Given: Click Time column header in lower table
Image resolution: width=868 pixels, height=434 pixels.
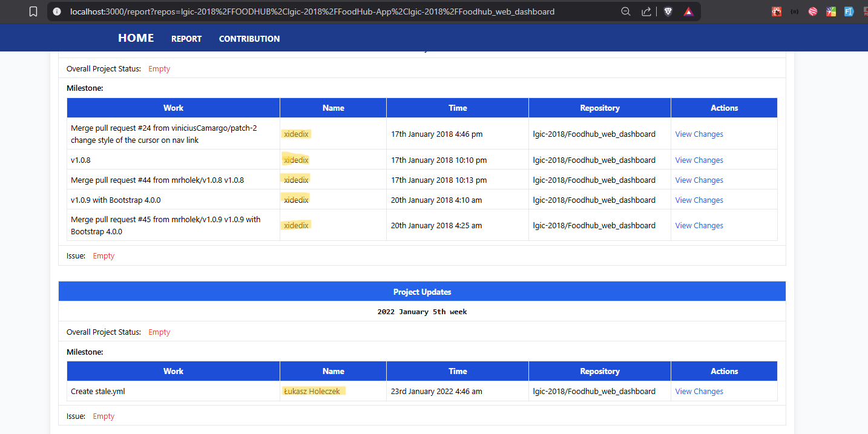Looking at the screenshot, I should pos(458,371).
